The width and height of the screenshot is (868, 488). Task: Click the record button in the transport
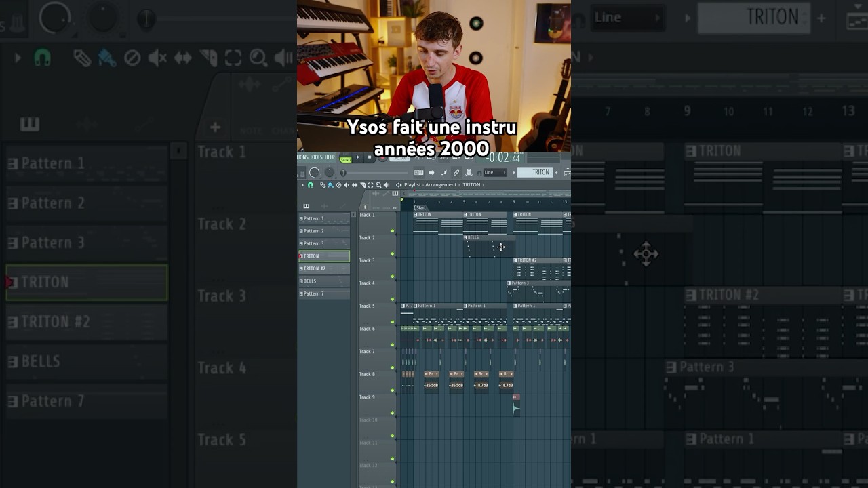tap(382, 158)
